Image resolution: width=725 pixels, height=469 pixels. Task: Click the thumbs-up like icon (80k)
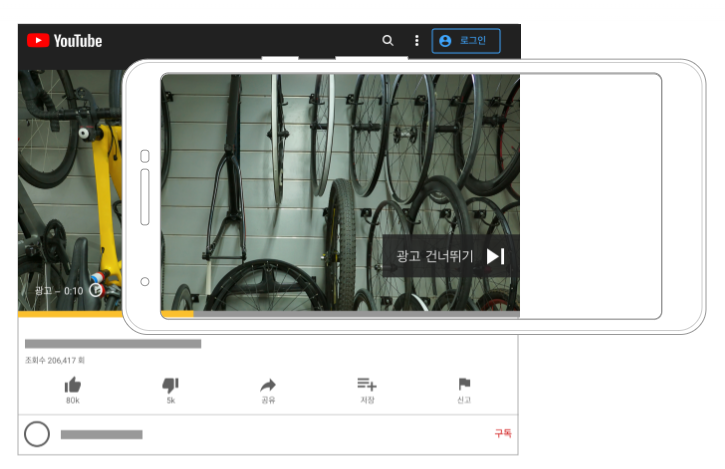pos(73,385)
